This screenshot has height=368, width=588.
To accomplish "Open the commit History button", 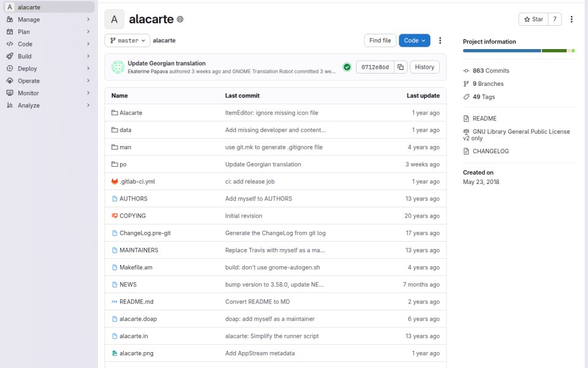I will (424, 67).
